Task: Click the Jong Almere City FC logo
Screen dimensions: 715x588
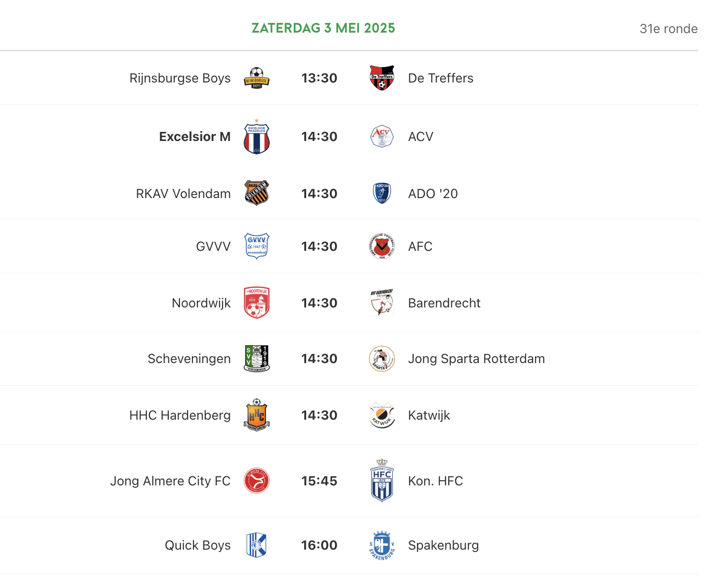Action: coord(257,481)
